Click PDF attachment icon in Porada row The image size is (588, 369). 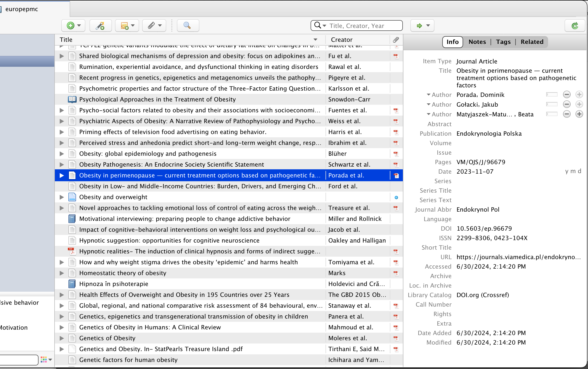pos(396,176)
